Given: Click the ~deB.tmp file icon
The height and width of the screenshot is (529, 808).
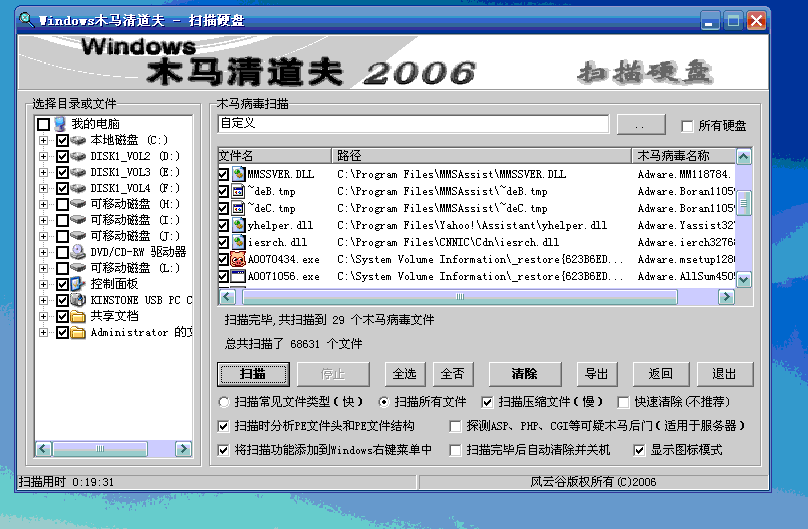Looking at the screenshot, I should pyautogui.click(x=238, y=191).
